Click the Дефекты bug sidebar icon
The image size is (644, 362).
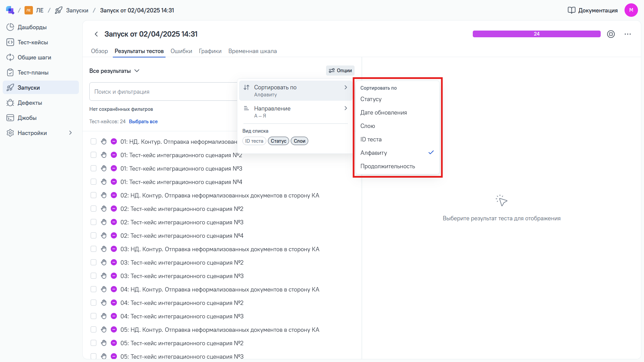(x=10, y=103)
